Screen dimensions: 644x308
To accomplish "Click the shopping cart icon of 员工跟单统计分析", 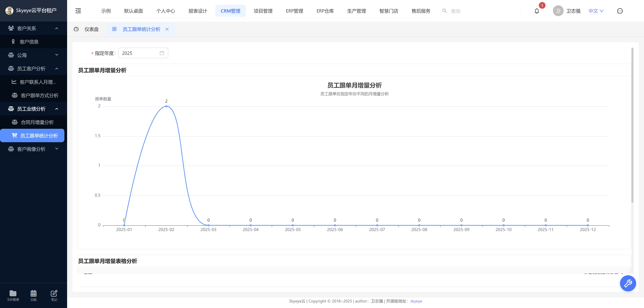I will [x=14, y=135].
